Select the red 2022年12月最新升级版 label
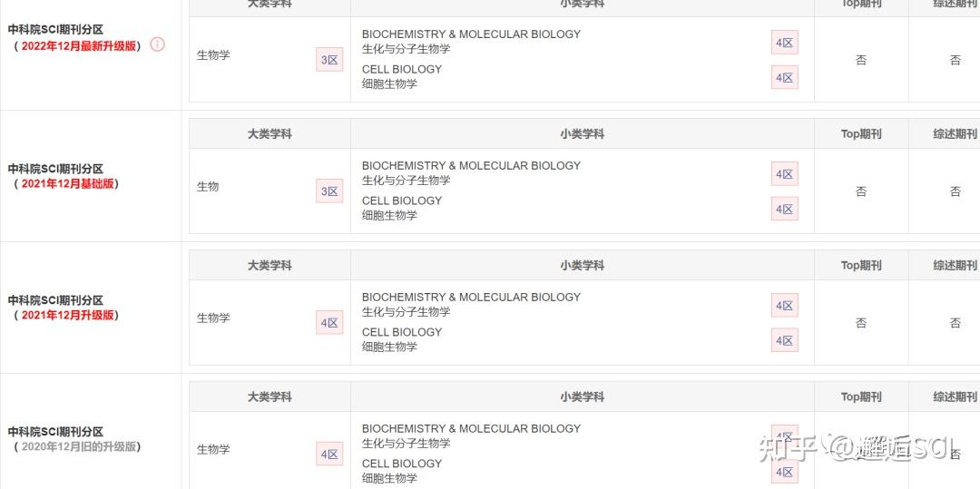Viewport: 980px width, 489px height. coord(79,45)
